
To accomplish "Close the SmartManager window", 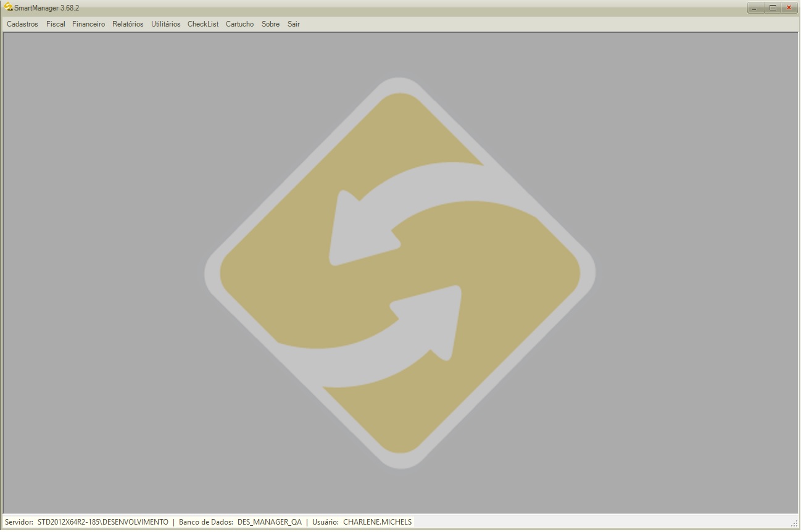I will (x=789, y=7).
